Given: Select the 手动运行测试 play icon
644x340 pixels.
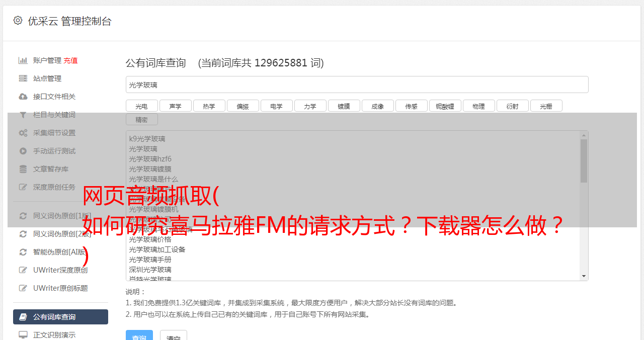Looking at the screenshot, I should pos(23,151).
